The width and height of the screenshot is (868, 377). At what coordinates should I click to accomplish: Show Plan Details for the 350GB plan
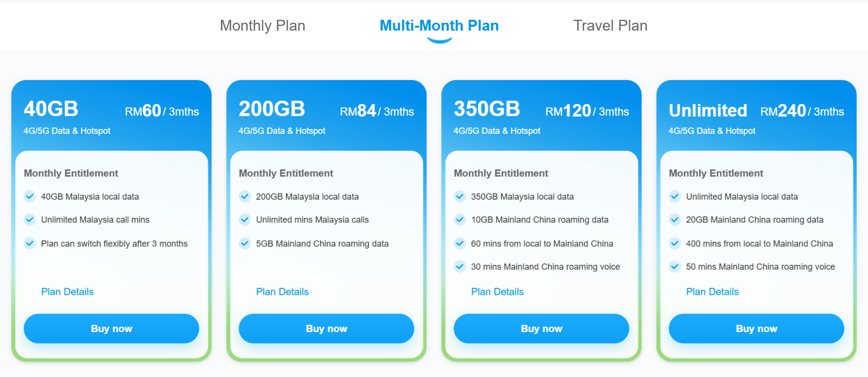tap(497, 292)
